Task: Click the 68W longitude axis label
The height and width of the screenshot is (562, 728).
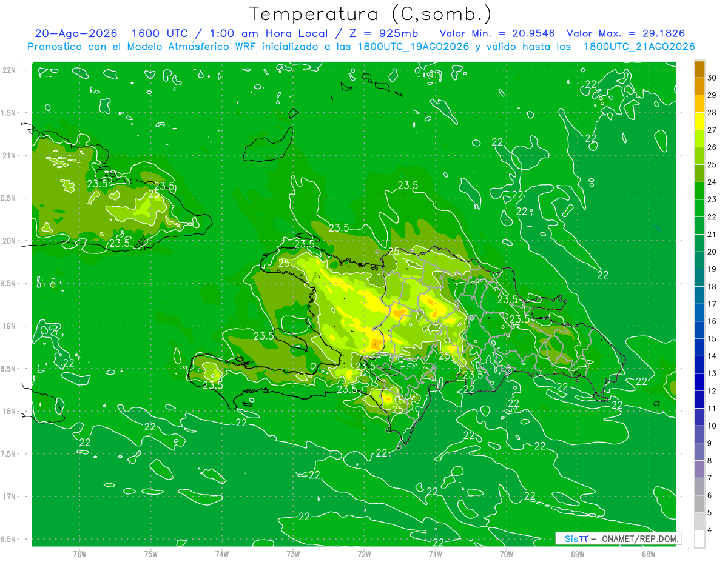Action: pos(649,554)
